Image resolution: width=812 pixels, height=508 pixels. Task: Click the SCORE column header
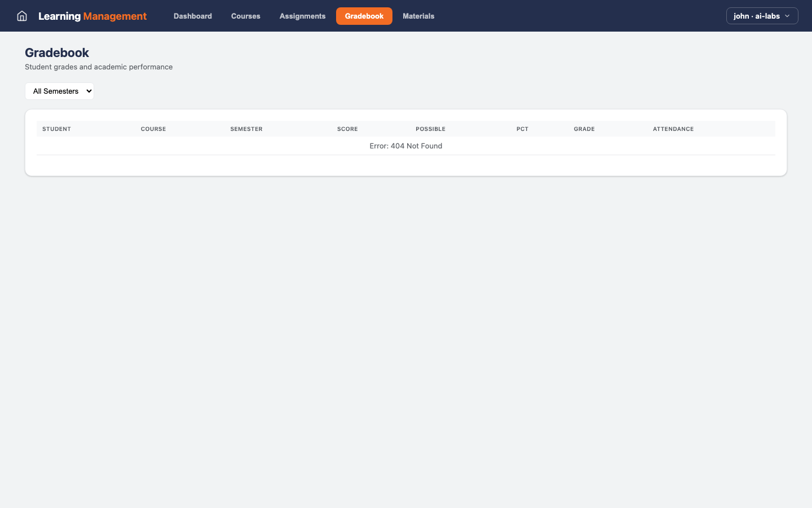pyautogui.click(x=347, y=129)
